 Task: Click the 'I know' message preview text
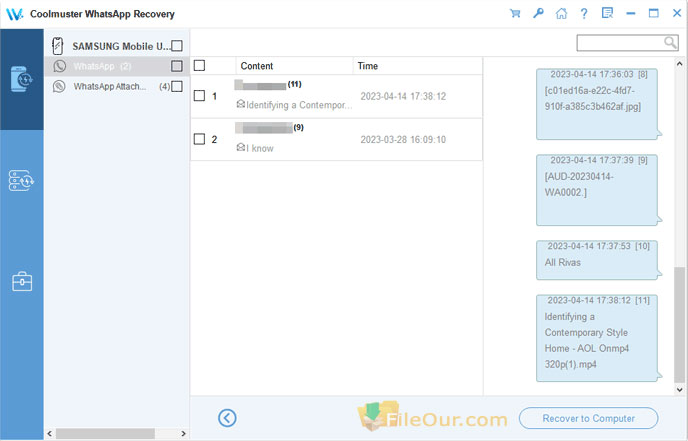(260, 148)
